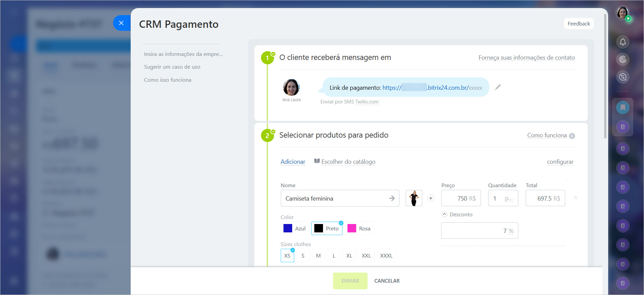Click the info icon next to Como funciona
The height and width of the screenshot is (295, 644).
pos(572,136)
